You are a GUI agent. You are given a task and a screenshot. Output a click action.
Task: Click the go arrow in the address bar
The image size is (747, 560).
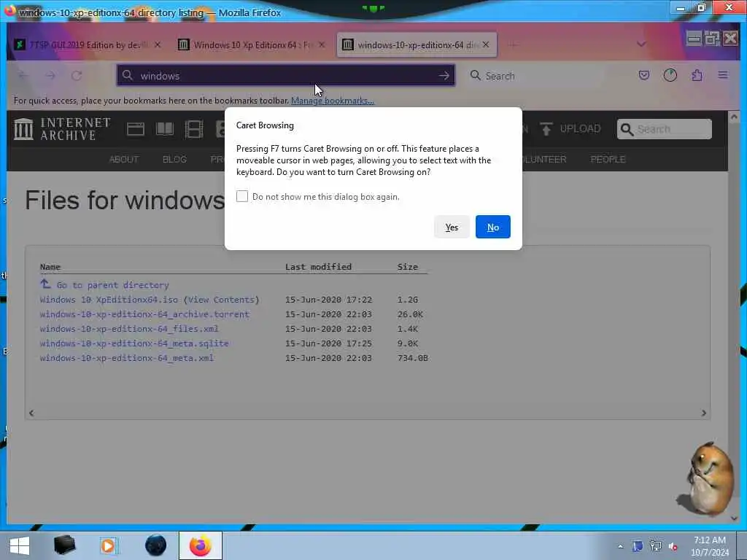(444, 76)
